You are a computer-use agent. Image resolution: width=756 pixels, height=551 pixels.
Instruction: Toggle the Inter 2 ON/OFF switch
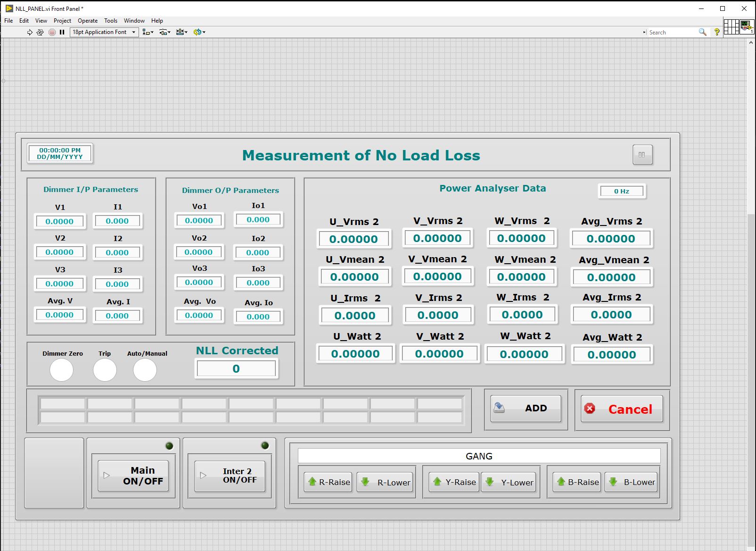pos(230,476)
